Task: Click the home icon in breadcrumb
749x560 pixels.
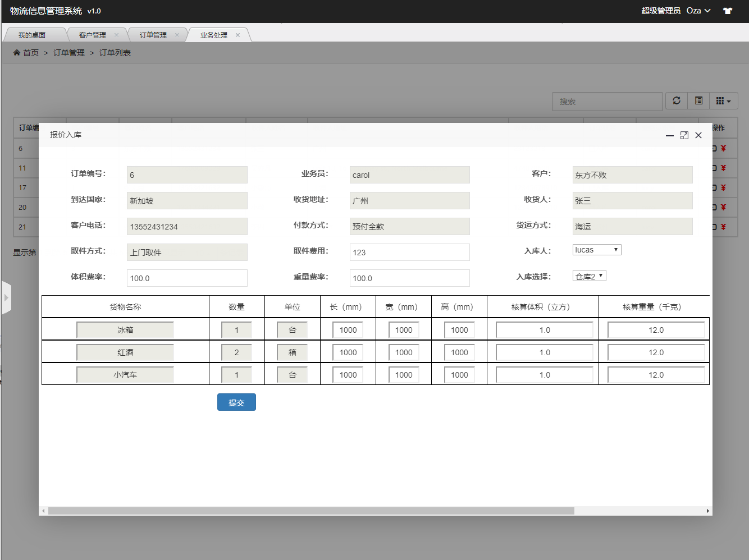Action: [17, 53]
